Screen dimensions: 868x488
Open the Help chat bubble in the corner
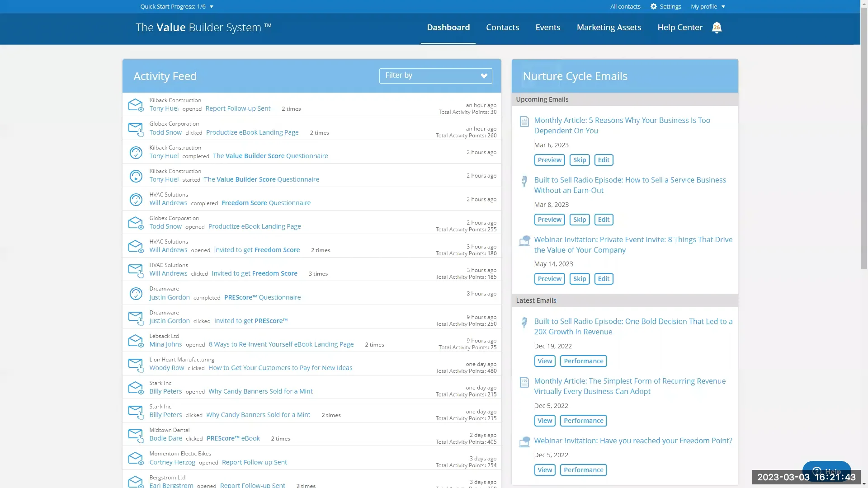point(827,471)
